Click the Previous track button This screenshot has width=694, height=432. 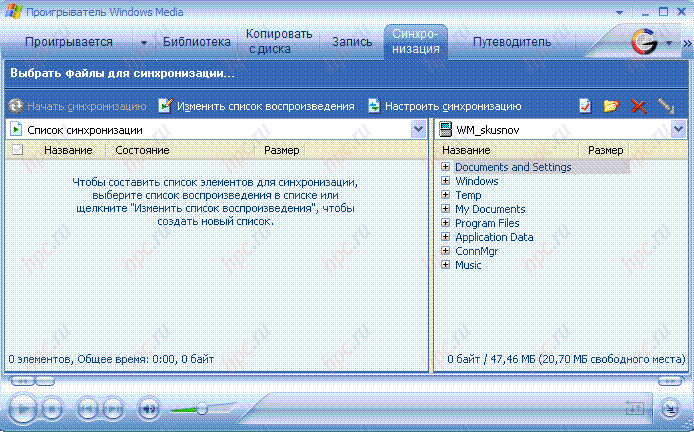87,409
